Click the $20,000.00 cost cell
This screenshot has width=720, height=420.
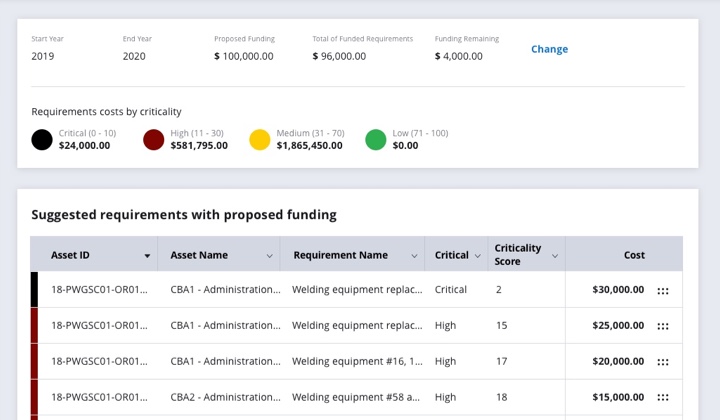[618, 361]
